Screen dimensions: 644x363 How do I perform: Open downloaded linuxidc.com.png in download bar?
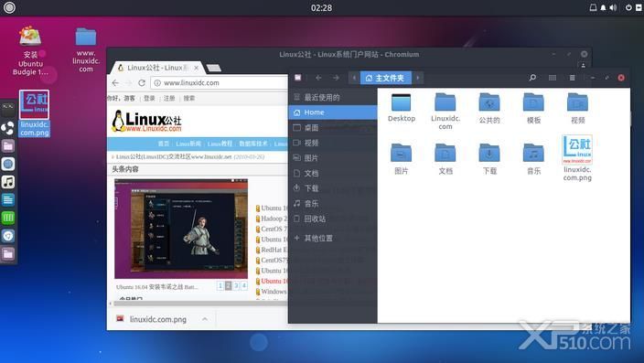coord(152,319)
